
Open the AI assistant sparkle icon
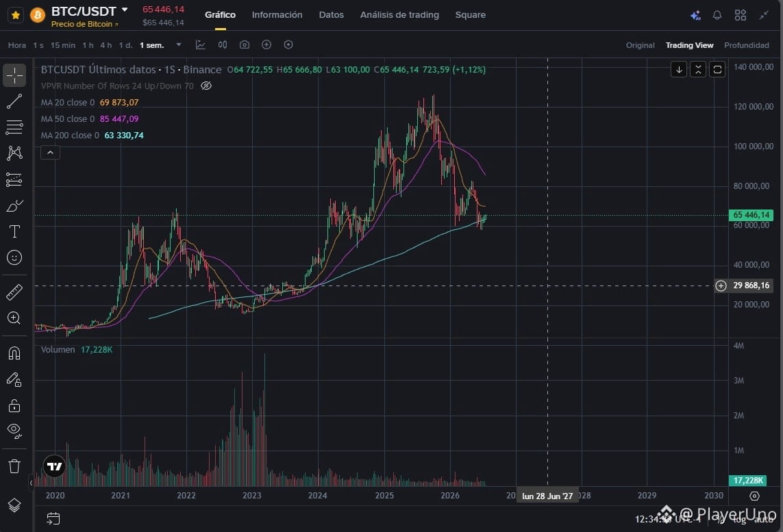(x=695, y=16)
